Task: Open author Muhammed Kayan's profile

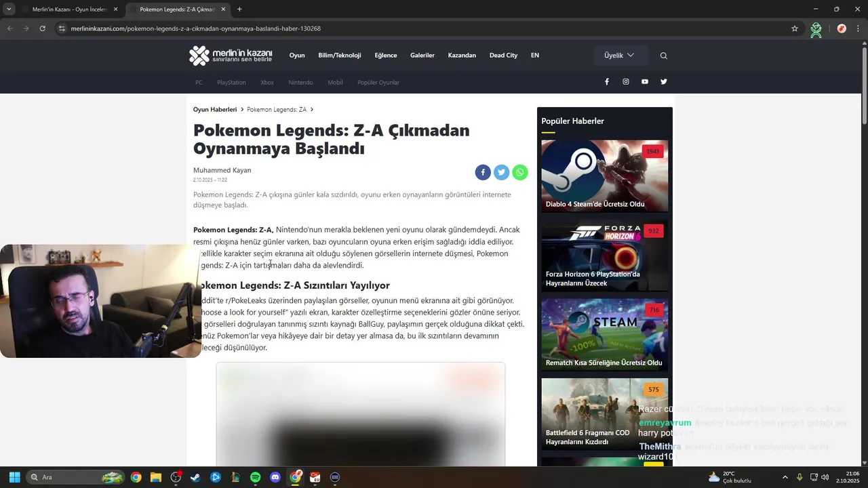Action: (222, 170)
